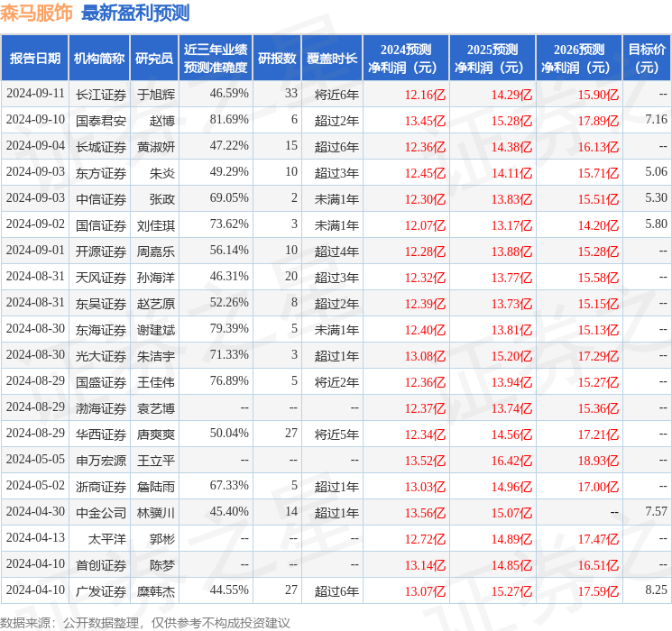The width and height of the screenshot is (672, 631).
Task: Click target price 7.57
Action: pos(656,511)
